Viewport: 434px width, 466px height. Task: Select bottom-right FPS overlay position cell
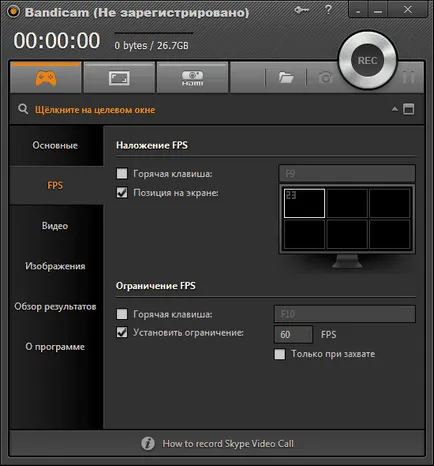pyautogui.click(x=390, y=234)
